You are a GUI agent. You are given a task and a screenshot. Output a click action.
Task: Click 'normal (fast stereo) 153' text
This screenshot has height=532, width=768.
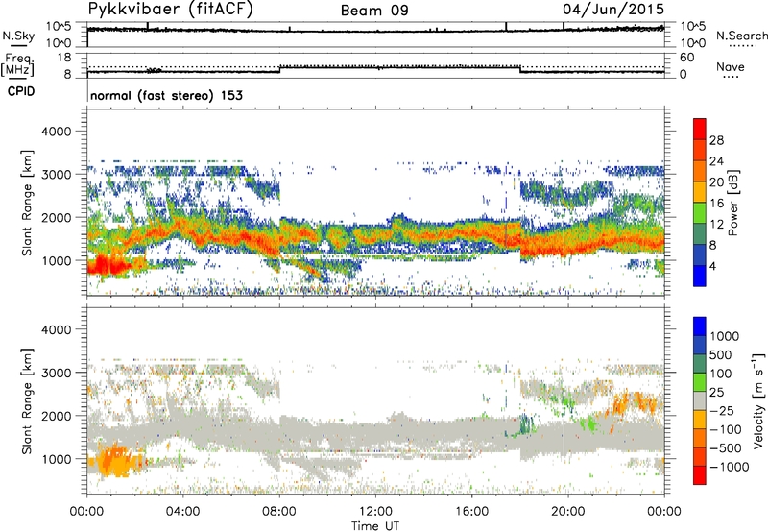tap(166, 96)
